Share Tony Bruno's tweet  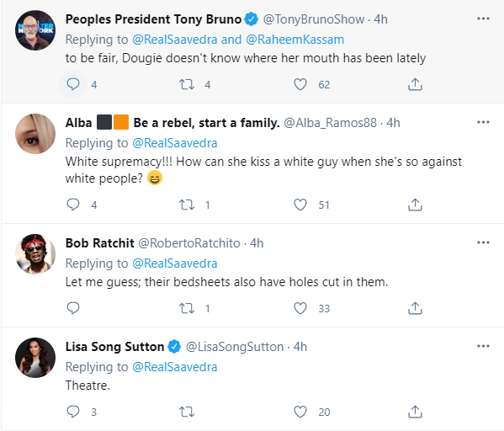tap(415, 84)
